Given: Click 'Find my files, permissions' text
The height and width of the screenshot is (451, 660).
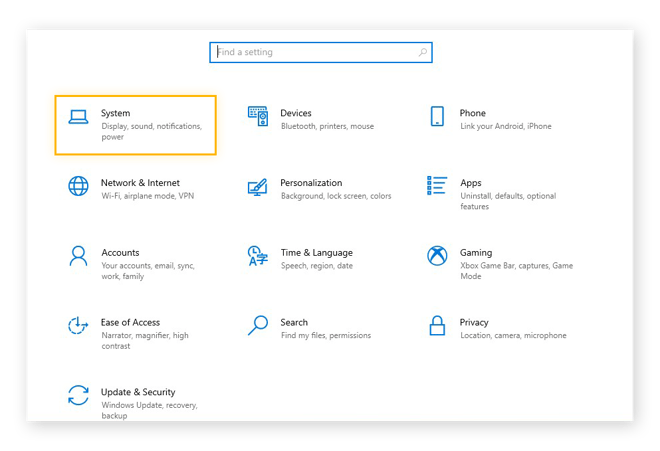Looking at the screenshot, I should pyautogui.click(x=326, y=336).
